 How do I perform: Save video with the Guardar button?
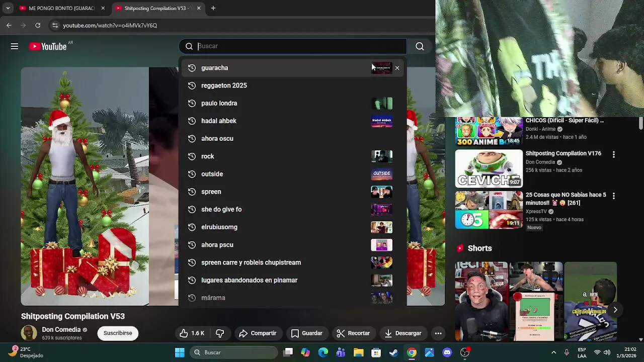306,333
